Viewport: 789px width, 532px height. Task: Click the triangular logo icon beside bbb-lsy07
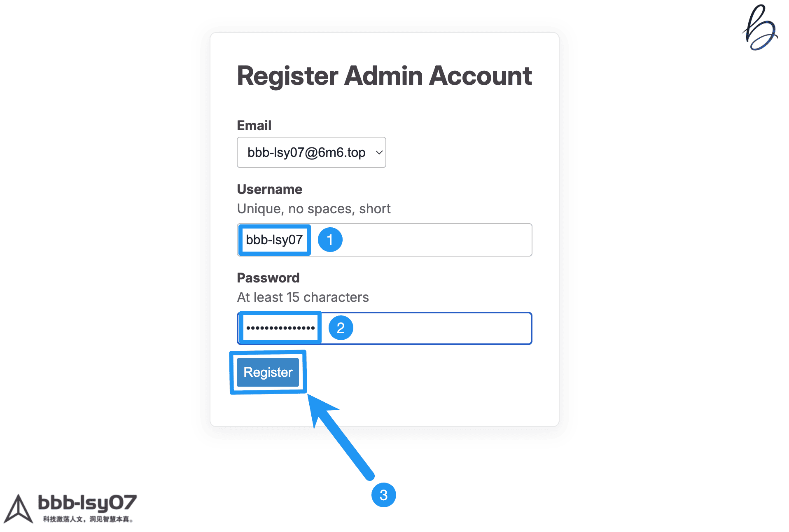[18, 509]
